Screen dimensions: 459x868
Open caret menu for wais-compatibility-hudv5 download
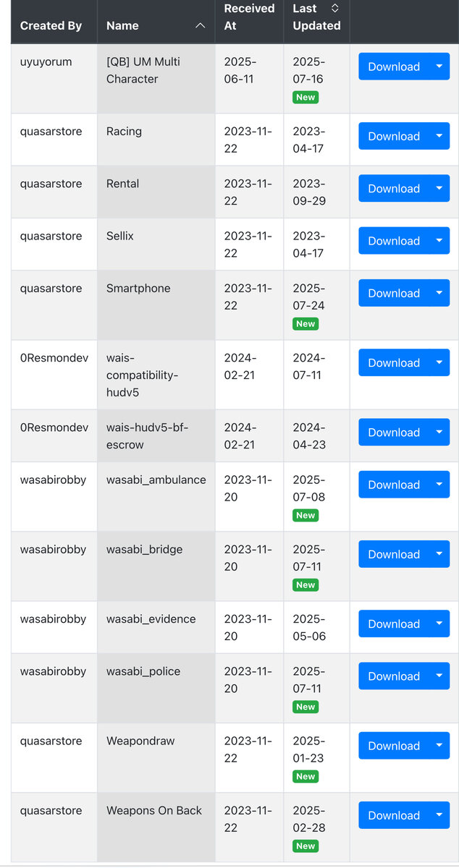click(439, 362)
